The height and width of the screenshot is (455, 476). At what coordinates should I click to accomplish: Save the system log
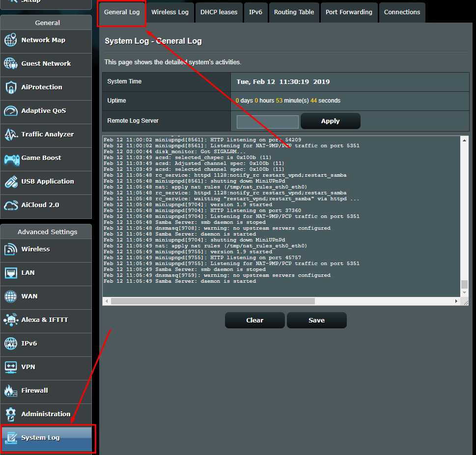coord(316,320)
